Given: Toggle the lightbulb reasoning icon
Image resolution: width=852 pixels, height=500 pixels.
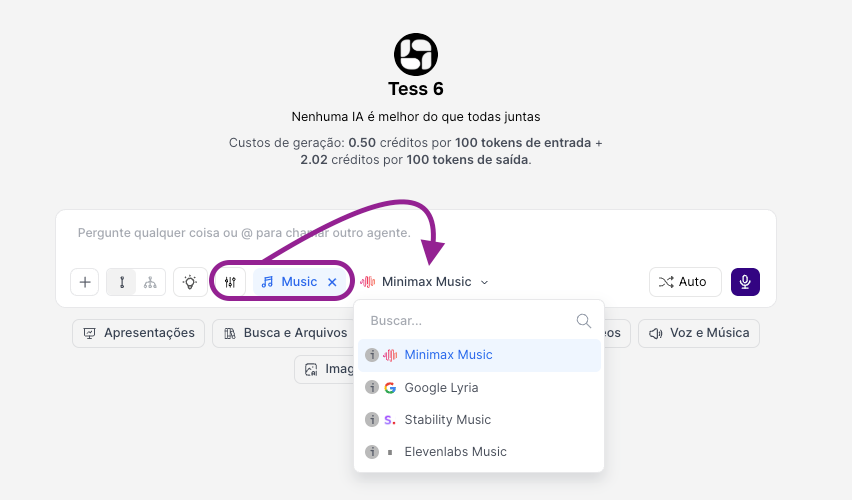Looking at the screenshot, I should click(190, 282).
